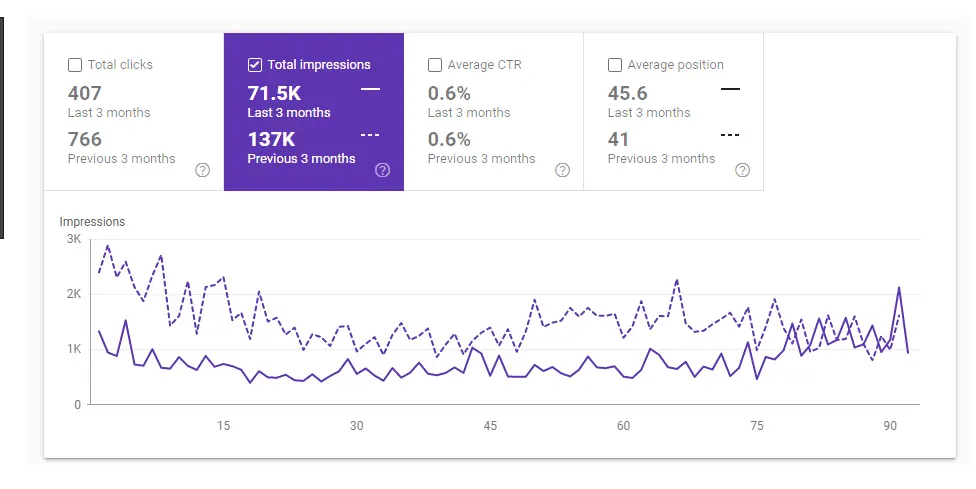Click the 45 marker on the x-axis
976x489 pixels.
point(490,426)
